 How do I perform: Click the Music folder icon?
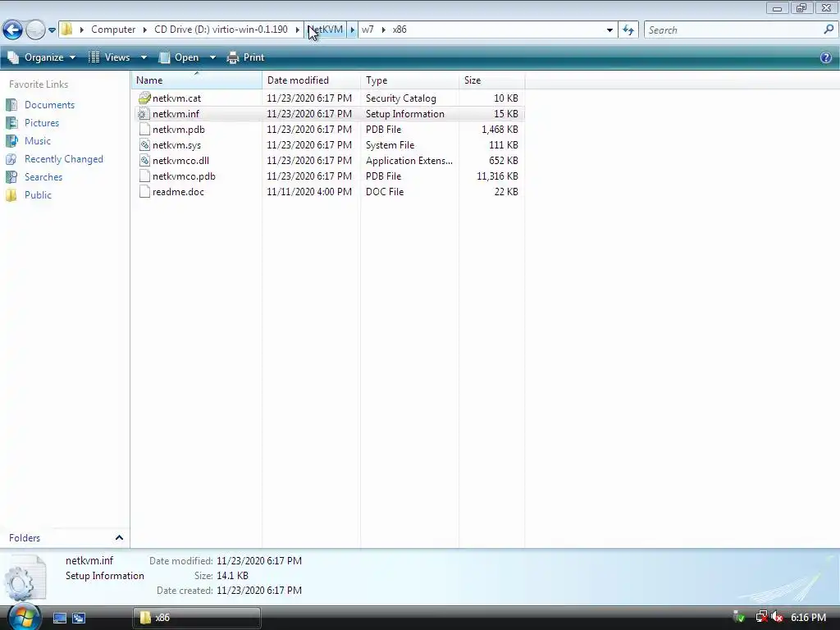click(x=11, y=141)
